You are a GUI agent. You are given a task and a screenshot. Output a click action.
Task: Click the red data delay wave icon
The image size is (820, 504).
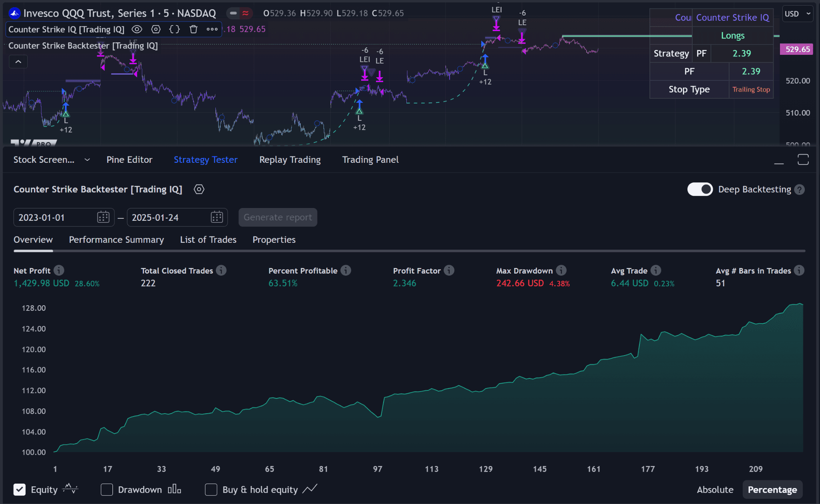pos(245,13)
